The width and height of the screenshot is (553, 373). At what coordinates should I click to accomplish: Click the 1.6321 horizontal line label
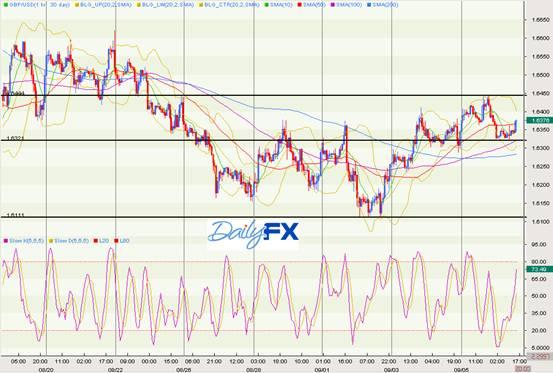click(15, 138)
